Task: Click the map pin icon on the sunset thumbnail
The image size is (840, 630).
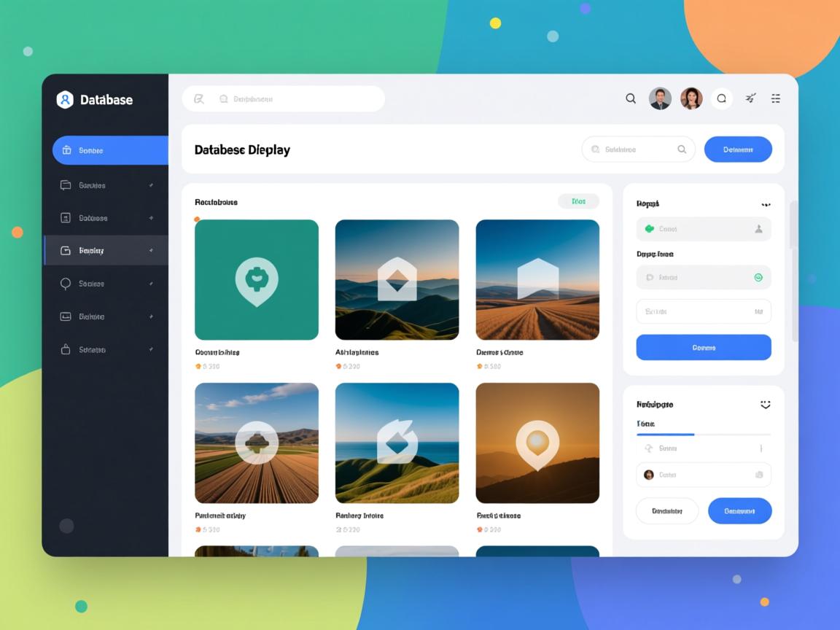Action: (x=537, y=443)
